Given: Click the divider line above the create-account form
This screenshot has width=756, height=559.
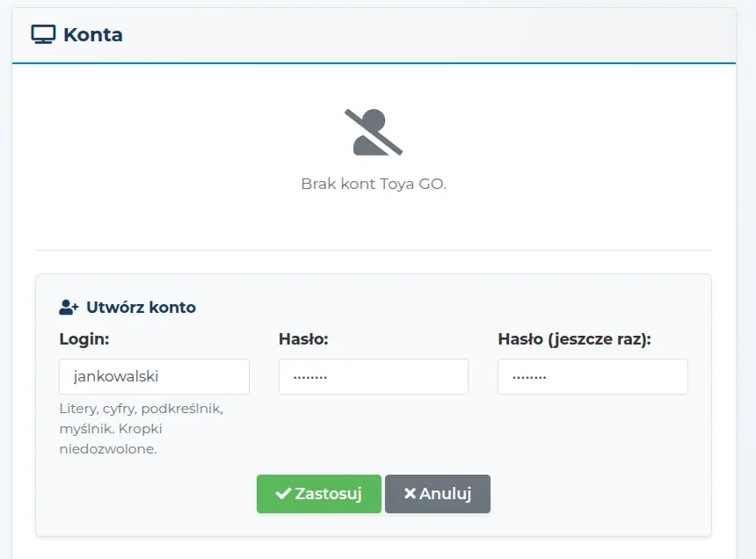Looking at the screenshot, I should (374, 250).
